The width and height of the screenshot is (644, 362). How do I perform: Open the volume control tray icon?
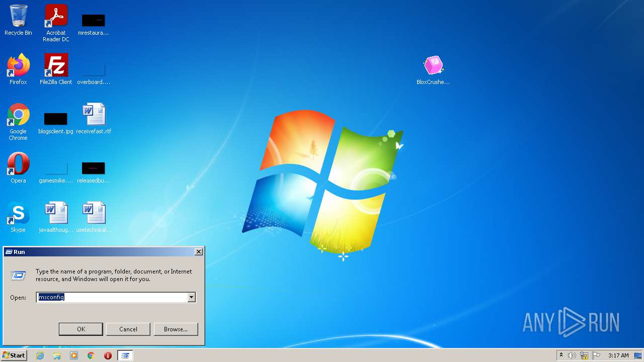pos(572,355)
